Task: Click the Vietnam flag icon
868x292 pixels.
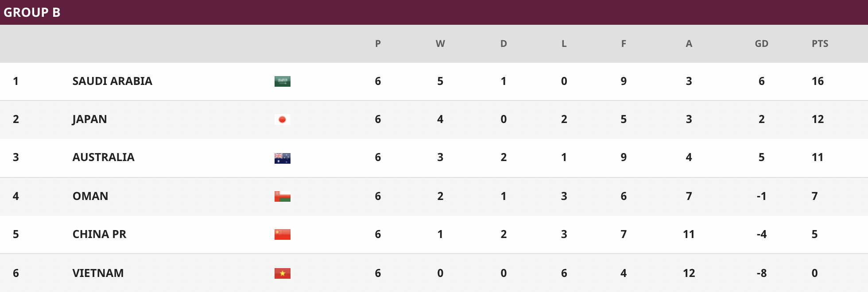Action: 282,273
